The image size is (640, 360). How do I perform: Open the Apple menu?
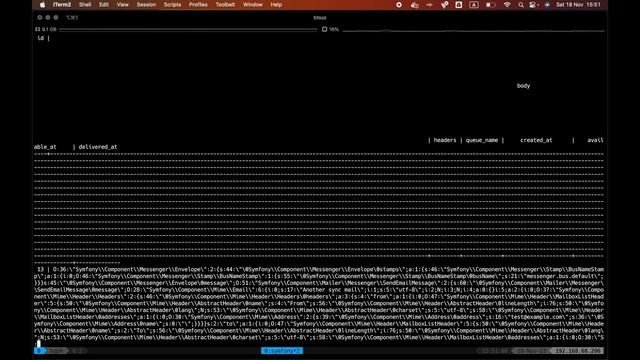click(x=42, y=5)
